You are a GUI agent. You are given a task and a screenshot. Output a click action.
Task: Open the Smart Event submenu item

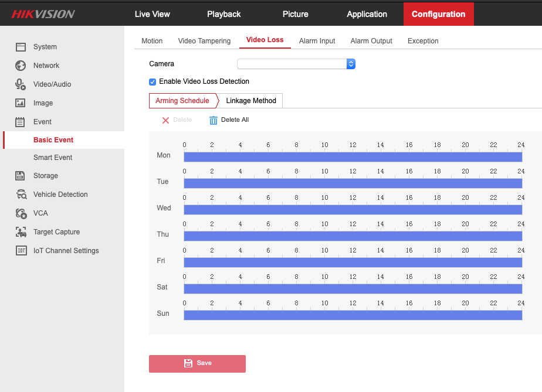pos(53,158)
